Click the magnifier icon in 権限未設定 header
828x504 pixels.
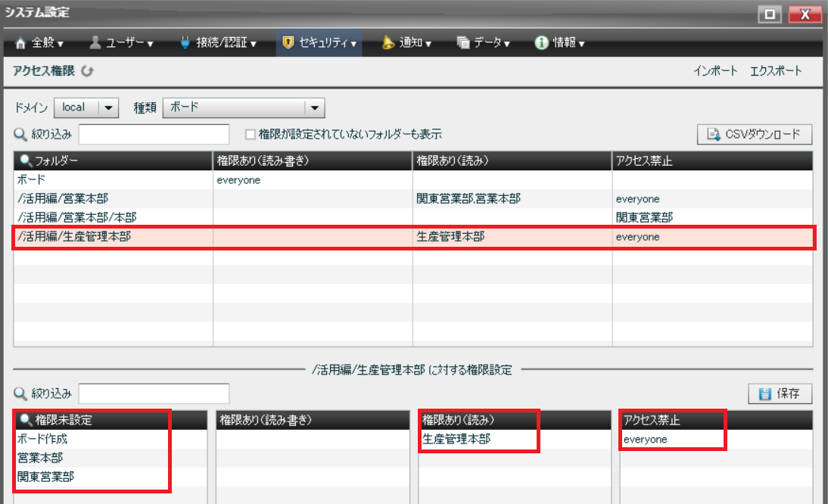click(26, 420)
